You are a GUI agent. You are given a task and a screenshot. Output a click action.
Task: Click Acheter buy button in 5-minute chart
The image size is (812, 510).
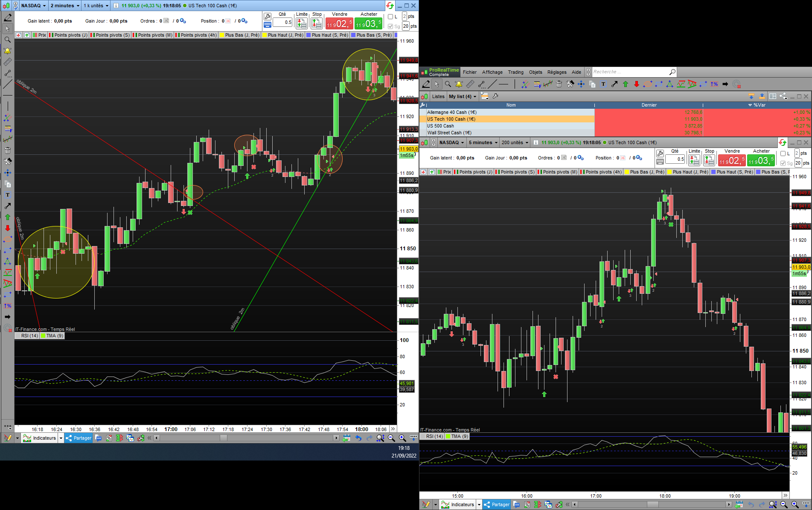[x=761, y=160]
